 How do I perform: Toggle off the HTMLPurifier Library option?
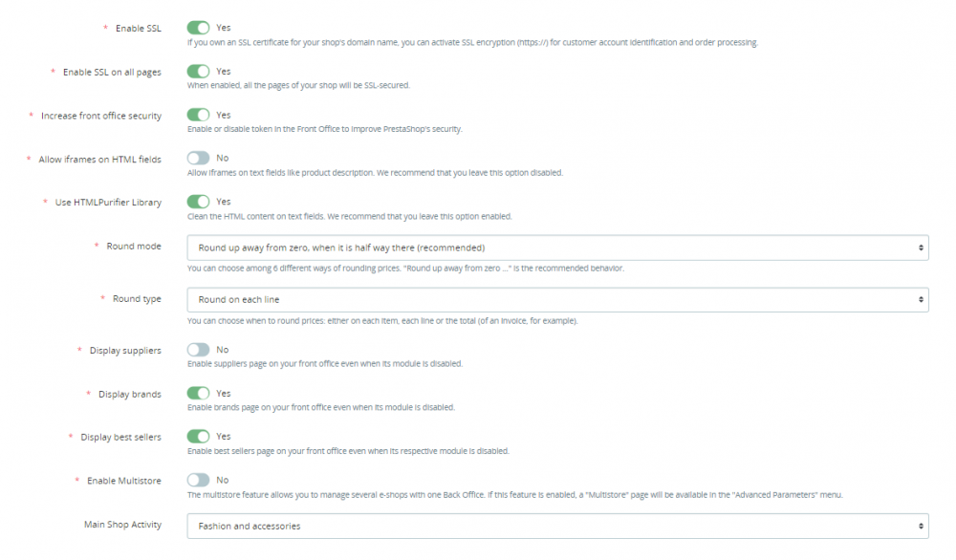201,202
